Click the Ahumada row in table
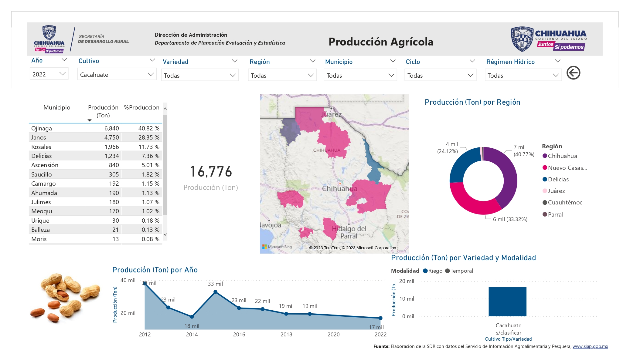Viewport: 630px width, 364px height. (x=95, y=193)
